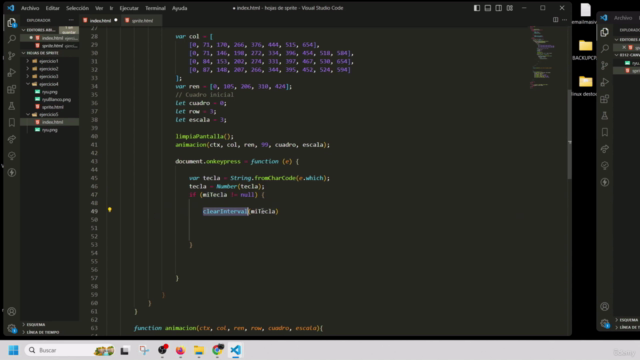640x360 pixels.
Task: Open editor More Actions ellipsis
Action: click(564, 20)
